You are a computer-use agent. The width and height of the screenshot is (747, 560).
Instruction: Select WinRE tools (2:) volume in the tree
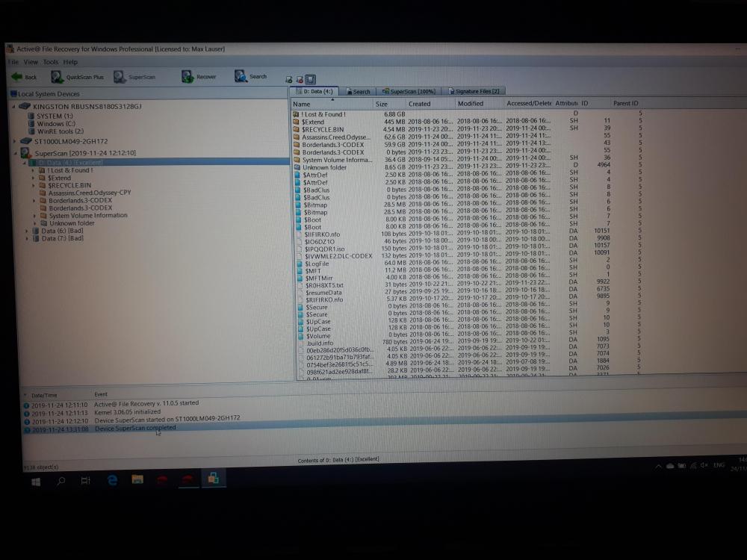[x=61, y=131]
